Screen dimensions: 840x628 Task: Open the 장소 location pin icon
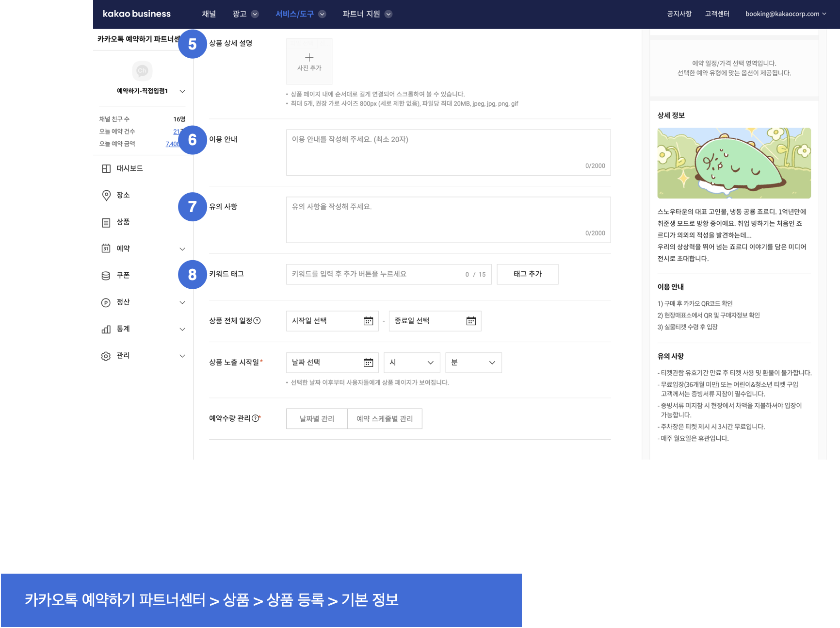(106, 195)
